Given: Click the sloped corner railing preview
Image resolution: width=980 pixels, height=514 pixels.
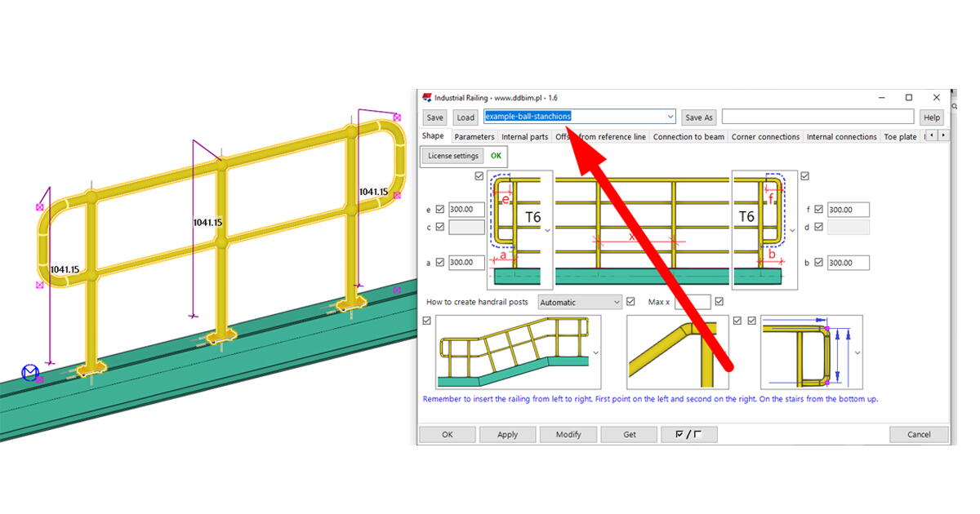Looking at the screenshot, I should pyautogui.click(x=676, y=352).
